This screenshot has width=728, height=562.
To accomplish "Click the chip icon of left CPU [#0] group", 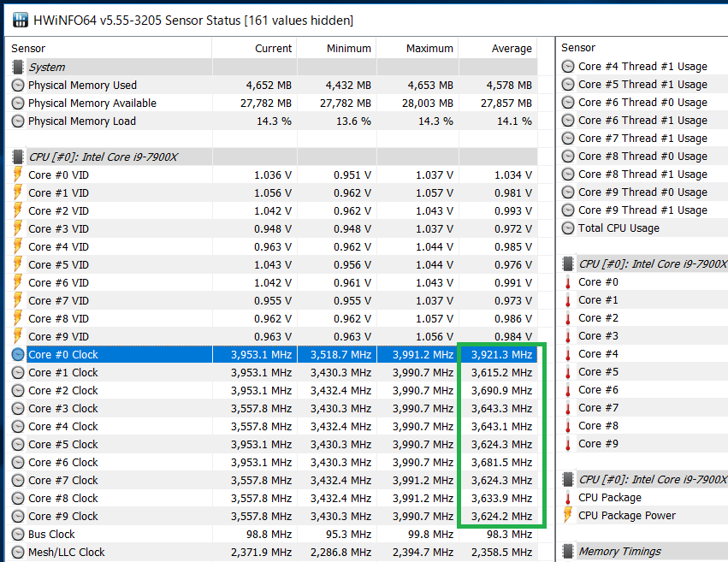I will [18, 157].
